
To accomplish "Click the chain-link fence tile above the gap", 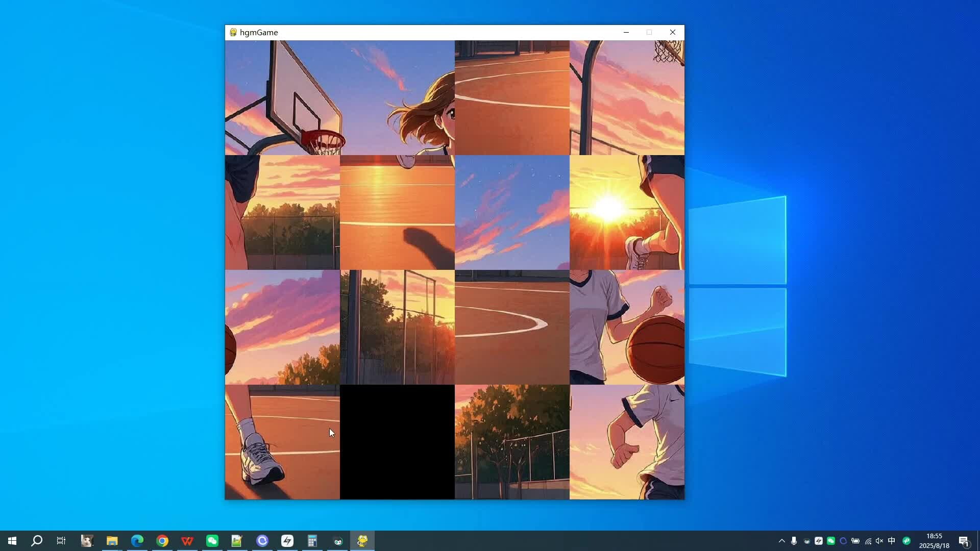I will (397, 327).
